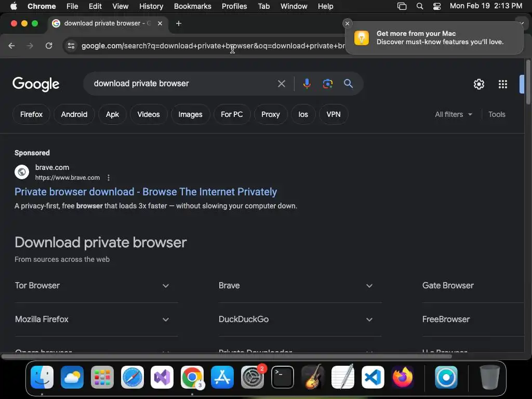
Task: Switch to Videos results
Action: coord(149,114)
